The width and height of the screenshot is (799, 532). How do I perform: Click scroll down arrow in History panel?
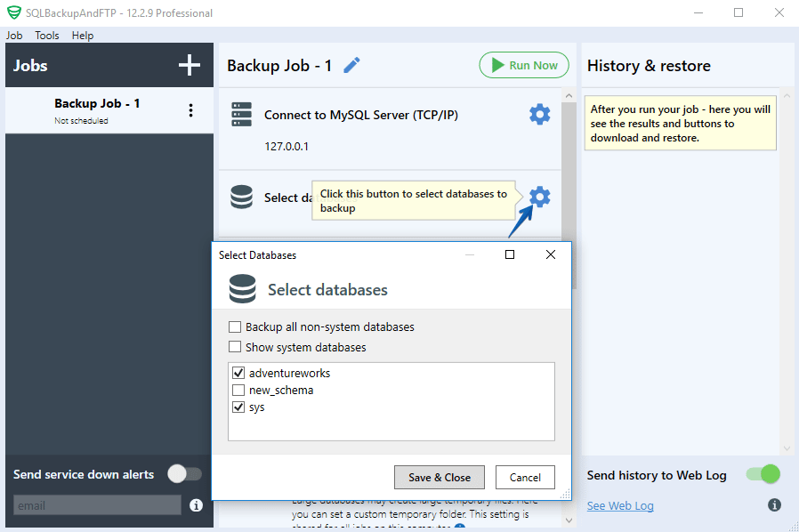pos(787,448)
